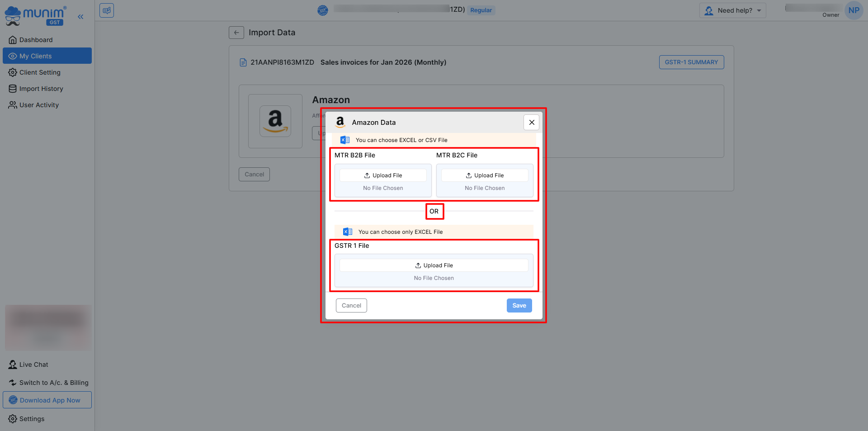Screen dimensions: 868x431
Task: Collapse the sidebar with double chevron icon
Action: (80, 17)
